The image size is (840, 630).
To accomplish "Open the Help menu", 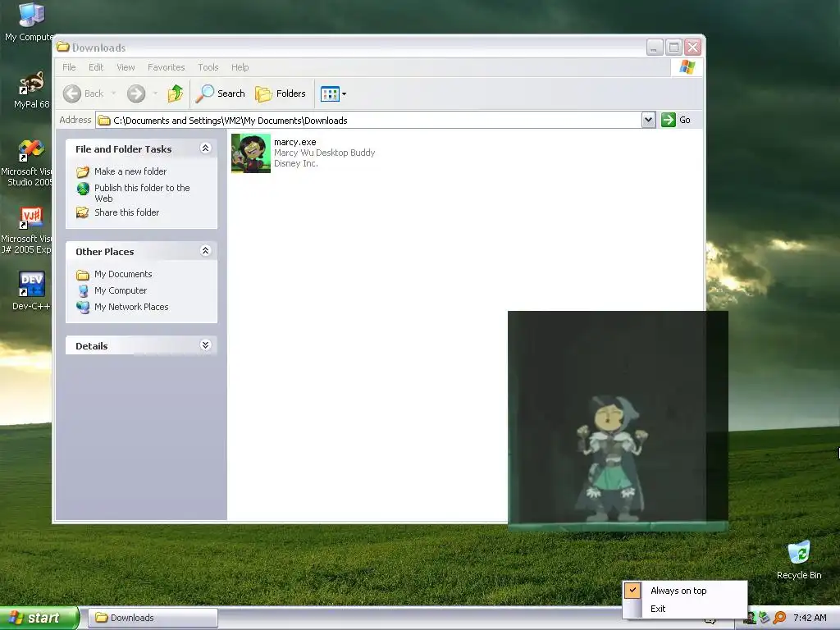I will click(240, 67).
